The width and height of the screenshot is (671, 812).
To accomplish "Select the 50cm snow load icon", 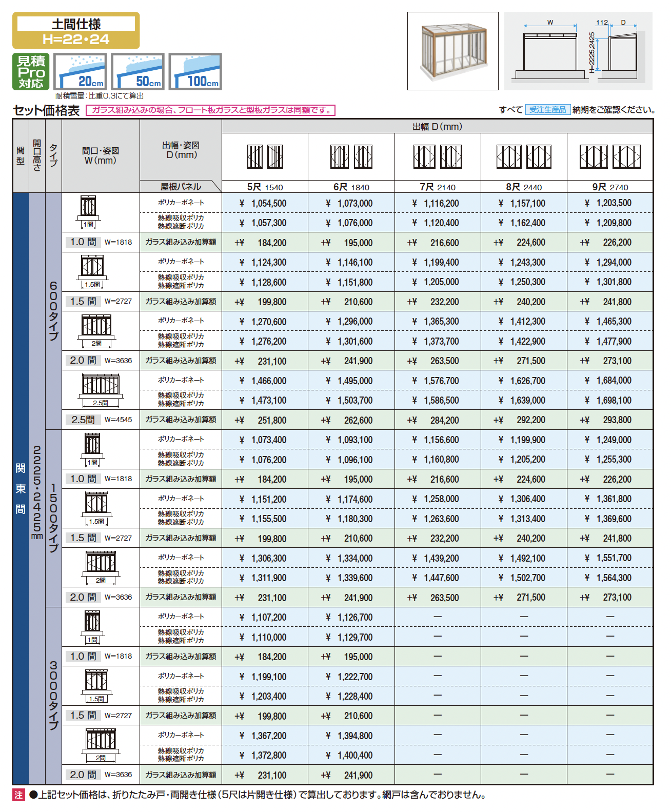I will click(137, 72).
